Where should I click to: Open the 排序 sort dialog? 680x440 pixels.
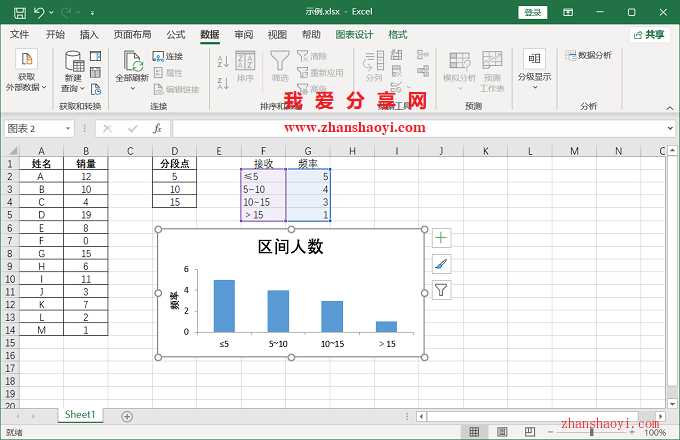[245, 66]
